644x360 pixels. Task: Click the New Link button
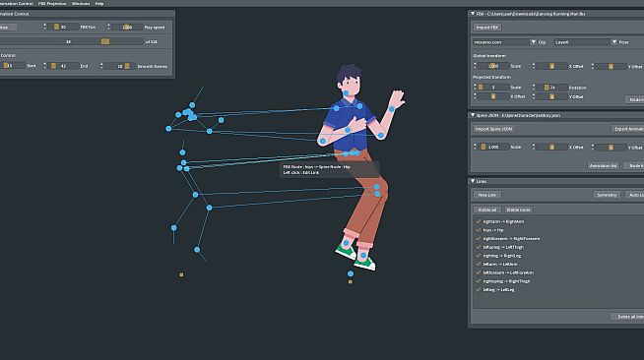tap(487, 195)
